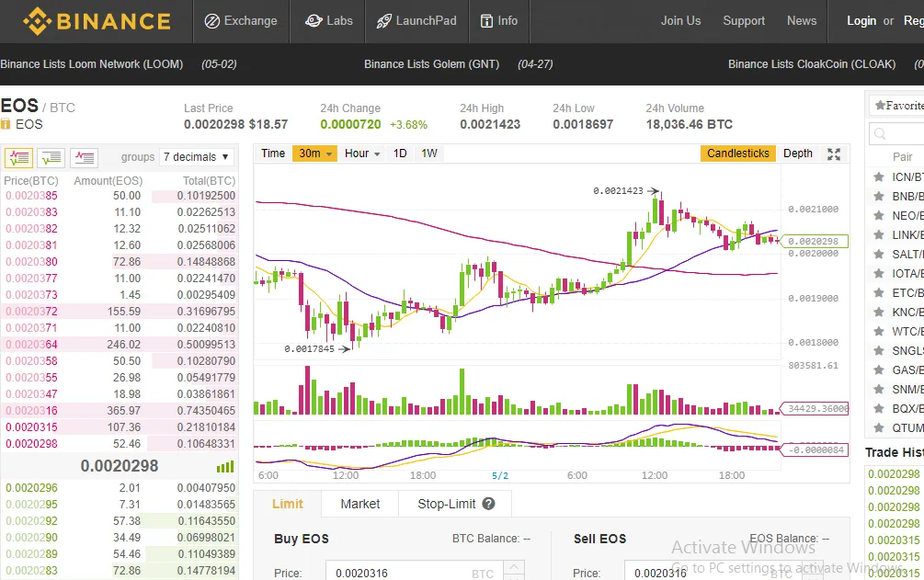Expand chart to fullscreen
Image resolution: width=924 pixels, height=580 pixels.
pyautogui.click(x=834, y=154)
